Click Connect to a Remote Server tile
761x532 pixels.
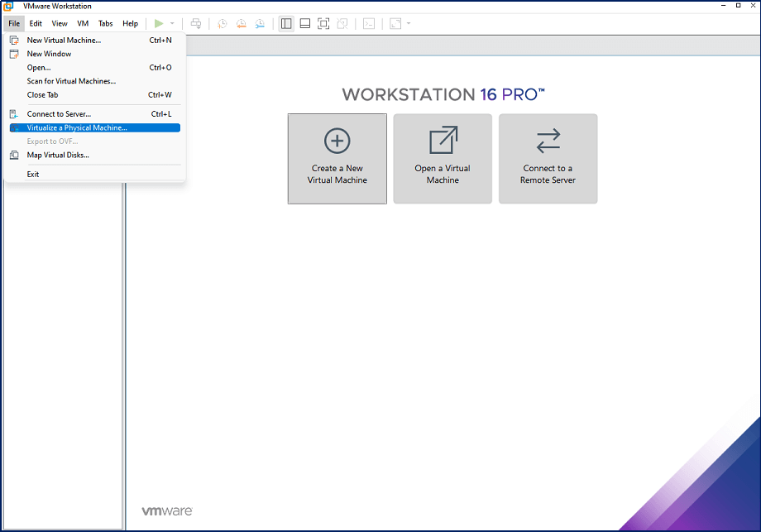pyautogui.click(x=548, y=159)
